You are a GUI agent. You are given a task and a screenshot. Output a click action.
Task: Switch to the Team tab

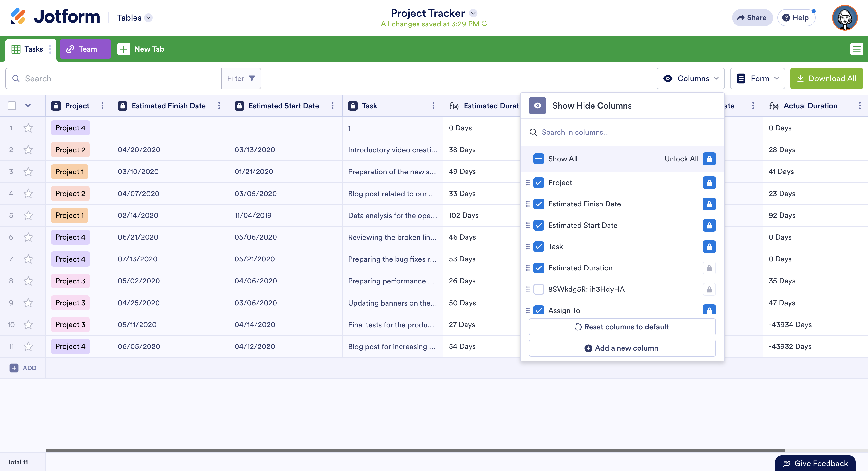click(x=85, y=49)
